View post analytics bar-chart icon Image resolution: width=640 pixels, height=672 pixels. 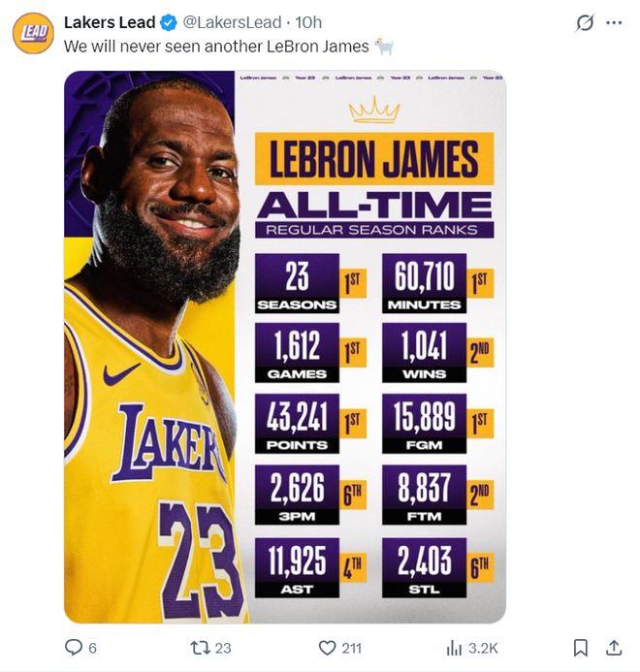tap(454, 647)
